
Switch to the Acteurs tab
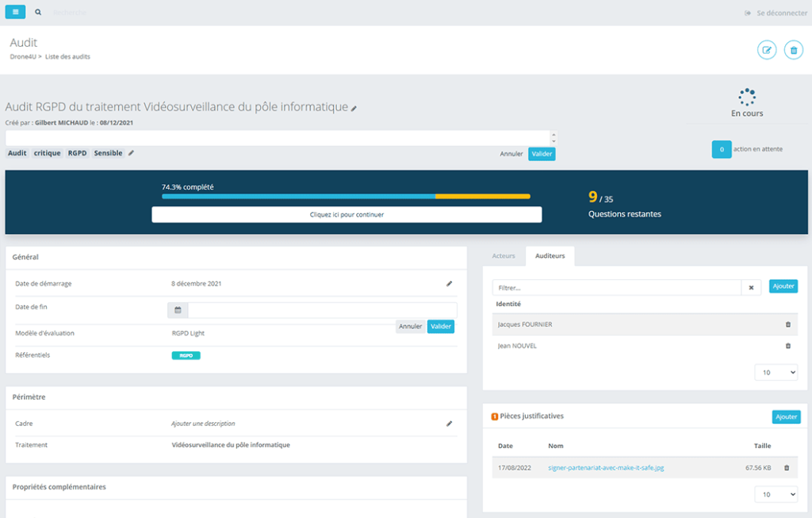click(504, 255)
